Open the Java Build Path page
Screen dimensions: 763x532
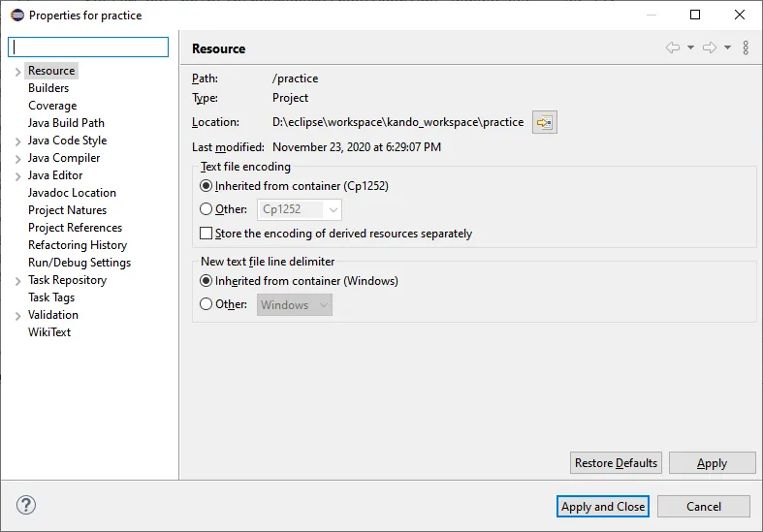coord(66,123)
